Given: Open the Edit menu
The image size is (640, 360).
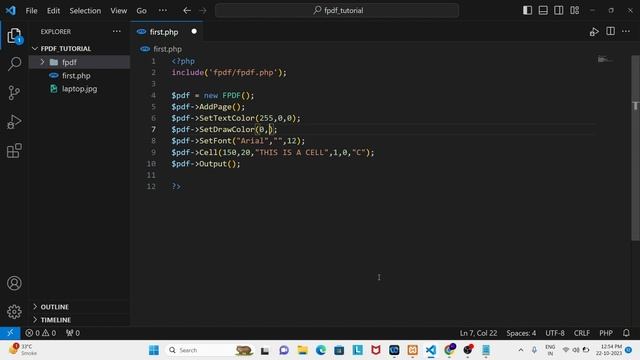Looking at the screenshot, I should click(53, 11).
